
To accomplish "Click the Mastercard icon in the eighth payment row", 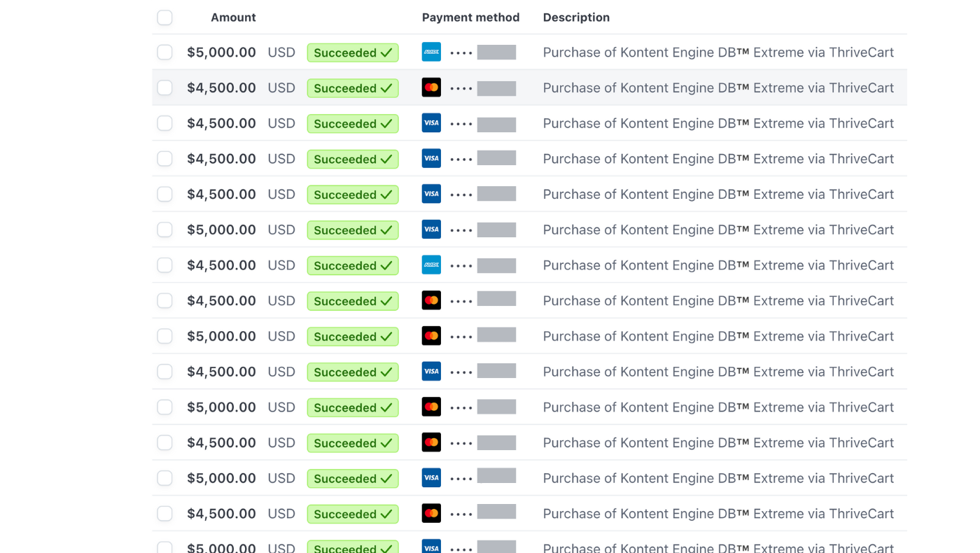I will pos(431,301).
